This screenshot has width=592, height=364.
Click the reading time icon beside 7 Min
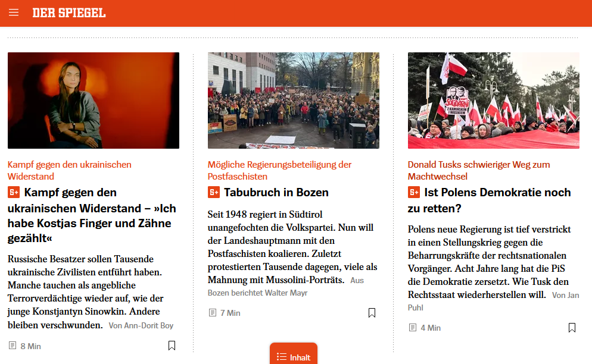213,313
